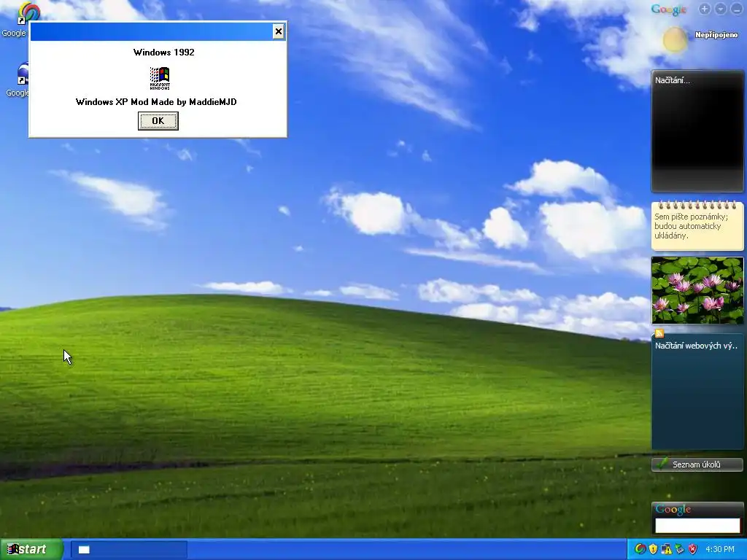Click the Windows flag on Start button
The width and height of the screenshot is (747, 560).
[12, 550]
